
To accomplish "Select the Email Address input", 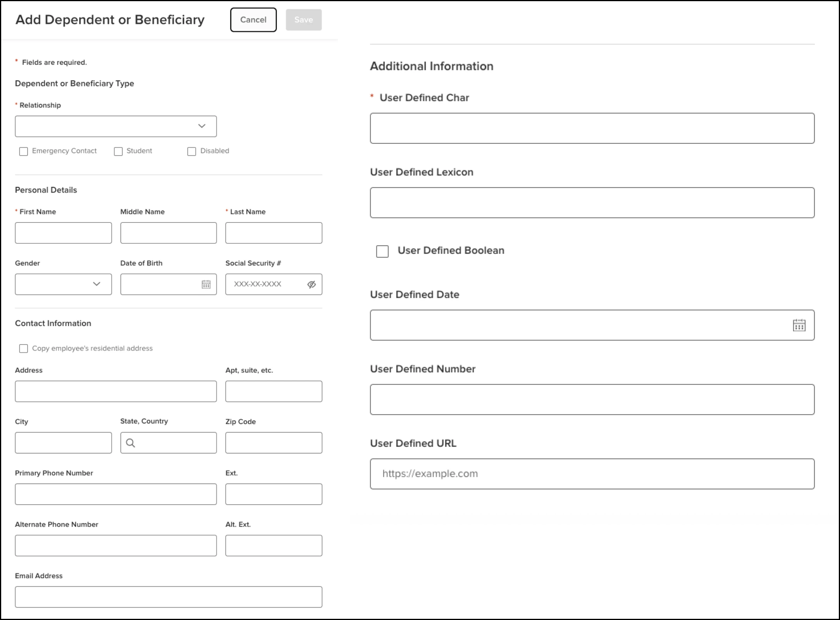I will 168,597.
